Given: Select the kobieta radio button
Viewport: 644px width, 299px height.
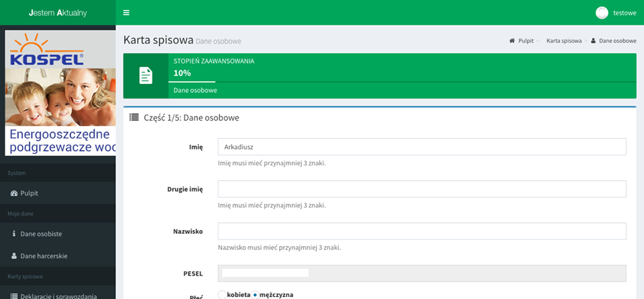Looking at the screenshot, I should 222,295.
